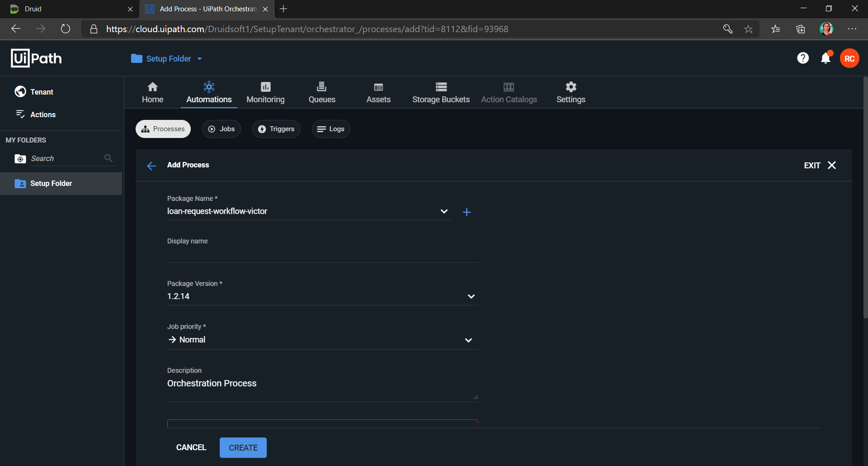
Task: Switch to the Triggers pill
Action: pyautogui.click(x=276, y=129)
